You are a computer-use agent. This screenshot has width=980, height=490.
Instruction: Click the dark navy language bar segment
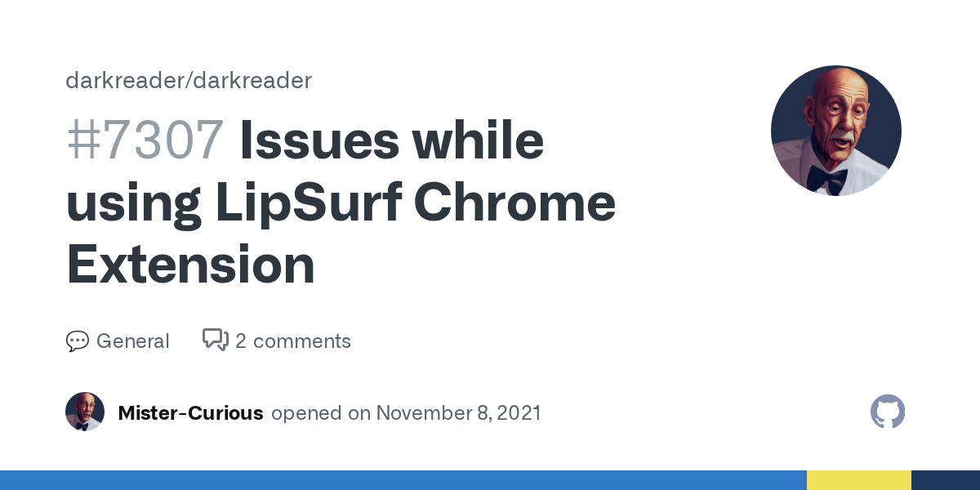coord(945,480)
